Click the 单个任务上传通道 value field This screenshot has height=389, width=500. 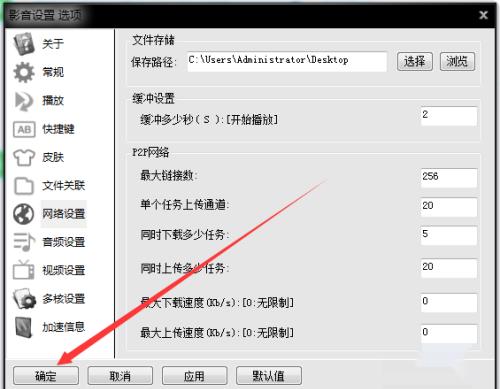click(x=449, y=207)
